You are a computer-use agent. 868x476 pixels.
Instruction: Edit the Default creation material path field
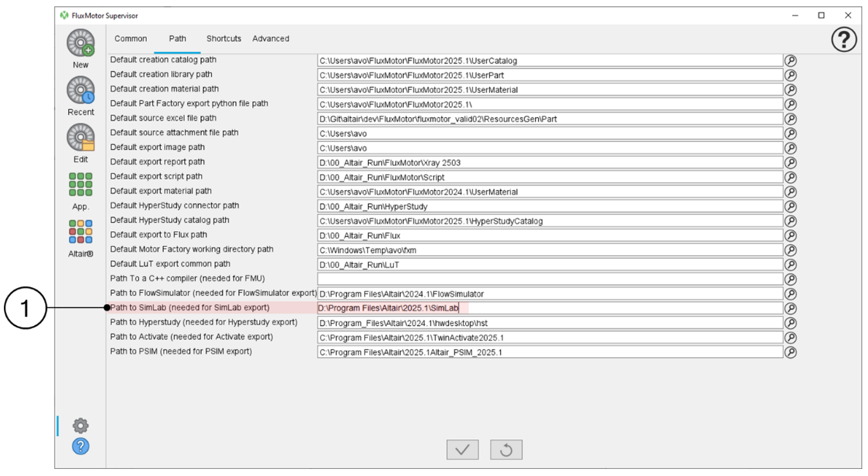click(x=550, y=90)
